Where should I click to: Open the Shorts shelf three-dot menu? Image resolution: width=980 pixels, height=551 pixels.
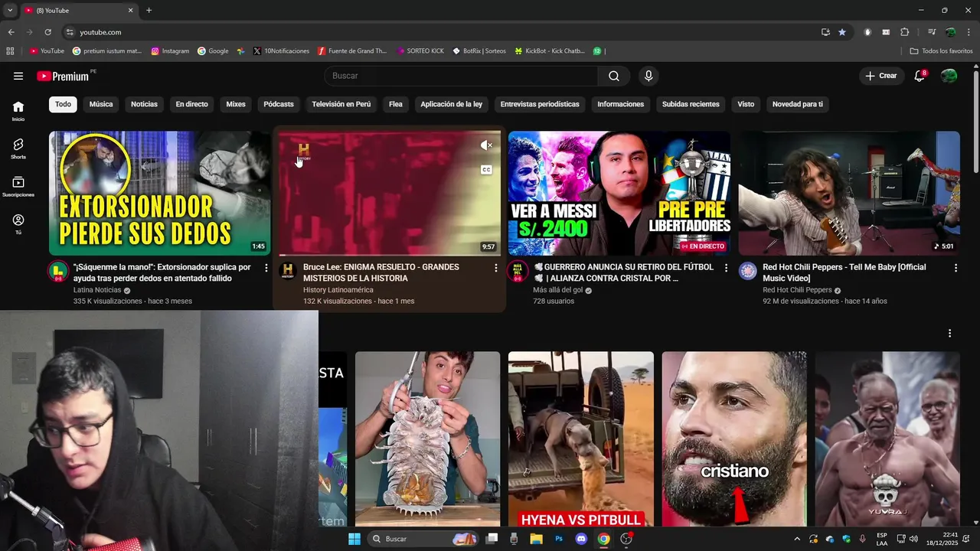[x=949, y=334]
